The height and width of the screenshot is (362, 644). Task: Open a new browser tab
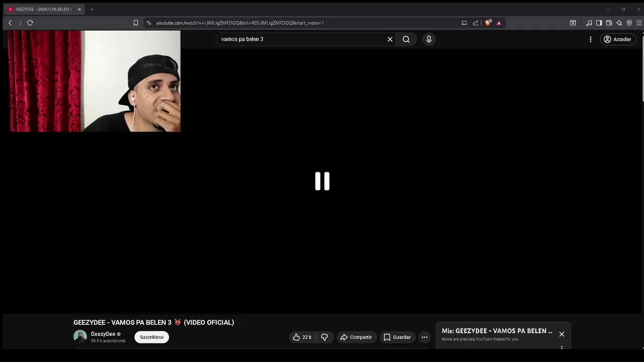pyautogui.click(x=92, y=9)
